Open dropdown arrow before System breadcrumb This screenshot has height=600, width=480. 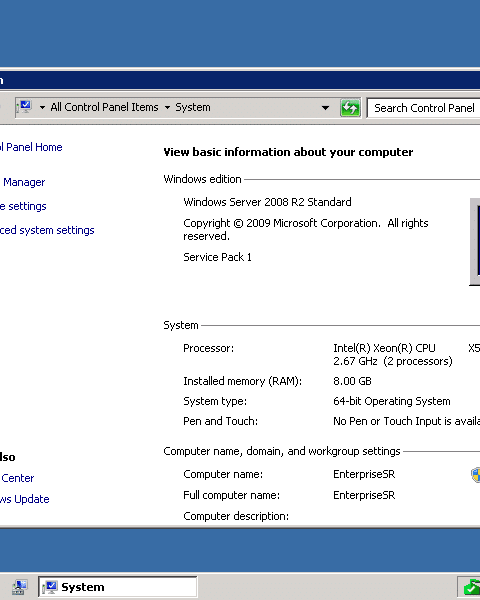coord(167,108)
